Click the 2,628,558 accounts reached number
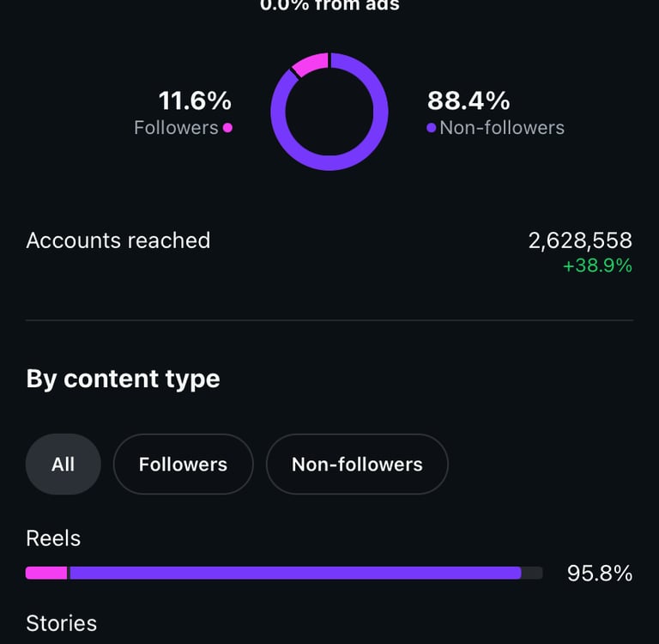Screen dimensions: 659x644 point(580,240)
